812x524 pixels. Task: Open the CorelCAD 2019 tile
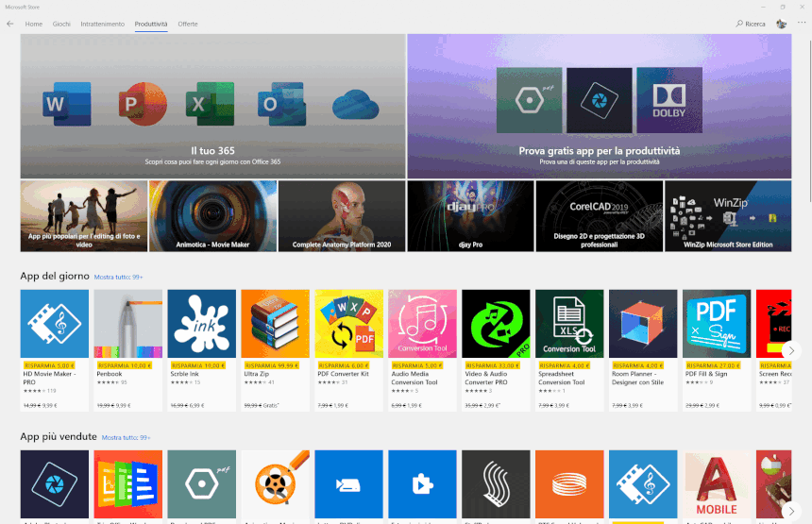[x=600, y=216]
